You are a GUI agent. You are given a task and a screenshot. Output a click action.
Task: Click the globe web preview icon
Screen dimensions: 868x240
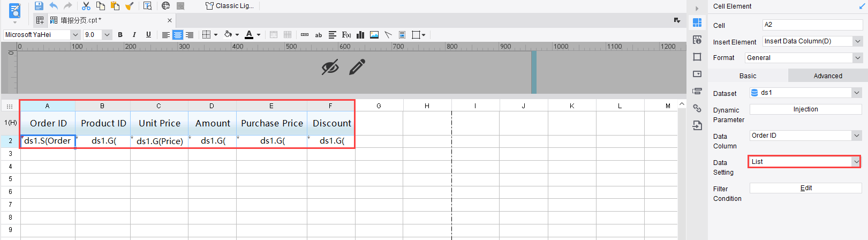point(165,6)
